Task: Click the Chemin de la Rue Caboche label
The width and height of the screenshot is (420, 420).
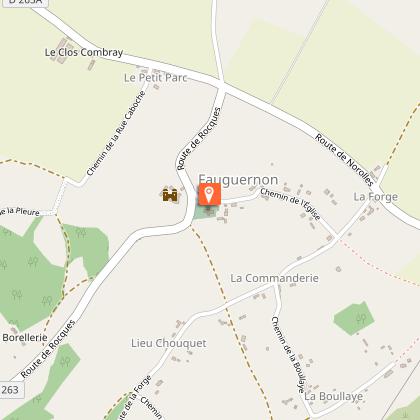Action: tap(116, 133)
